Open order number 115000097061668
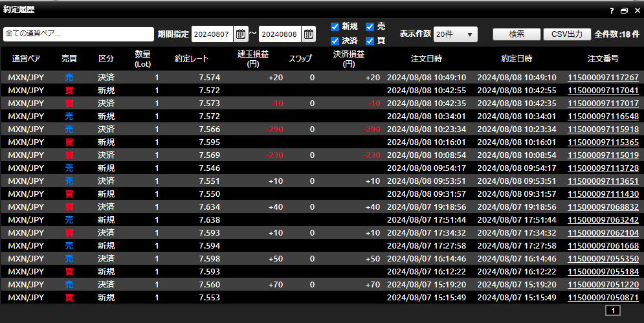 tap(603, 246)
